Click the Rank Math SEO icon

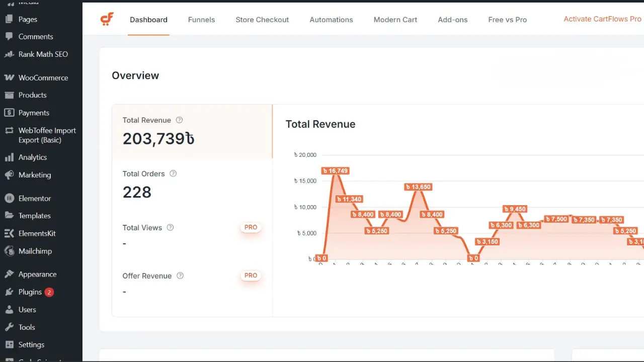[x=9, y=54]
